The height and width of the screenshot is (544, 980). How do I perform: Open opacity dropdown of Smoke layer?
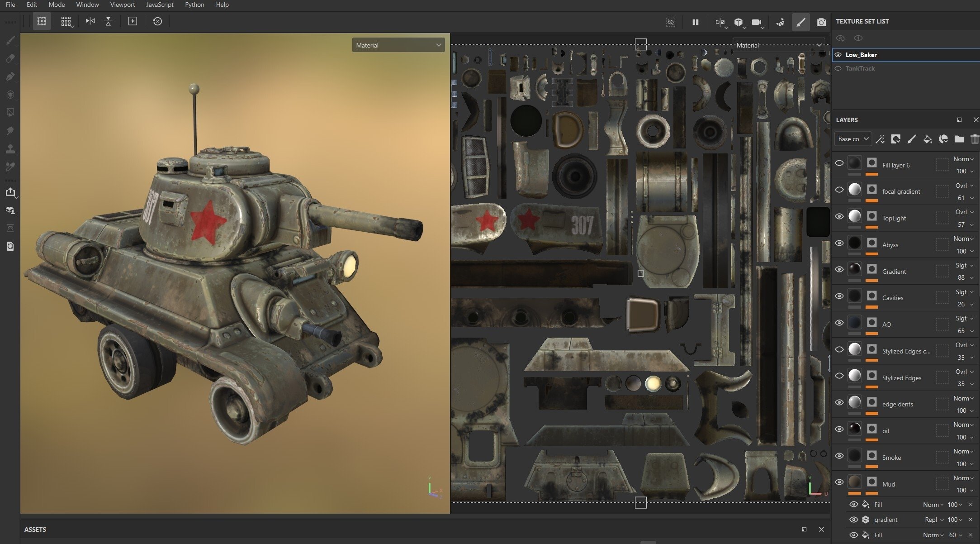tap(965, 464)
